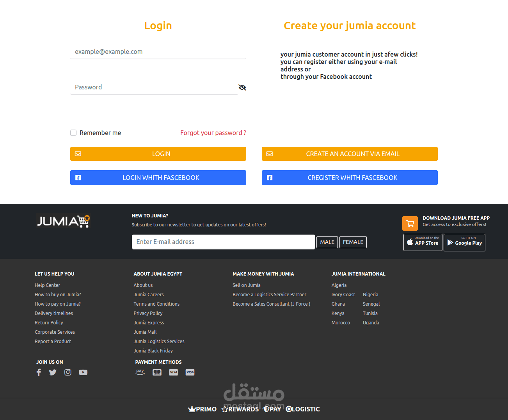The width and height of the screenshot is (508, 420).
Task: Click the second Visa payment icon
Action: click(x=190, y=372)
